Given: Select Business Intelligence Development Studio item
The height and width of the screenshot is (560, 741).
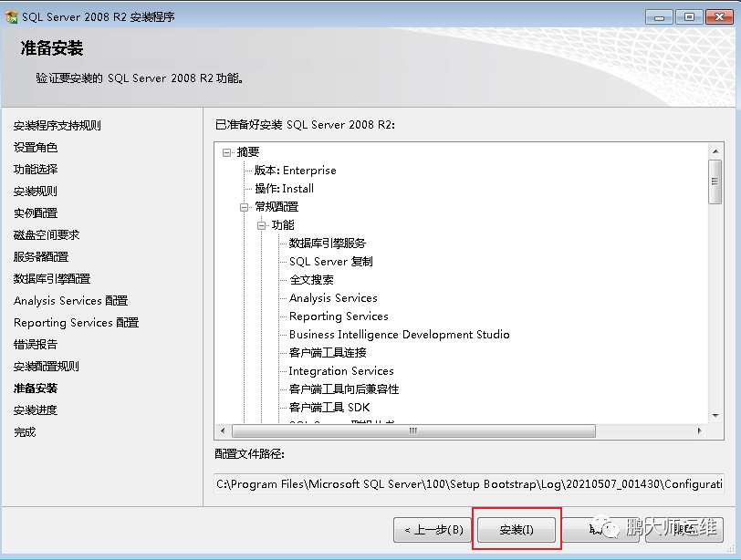Looking at the screenshot, I should (400, 335).
